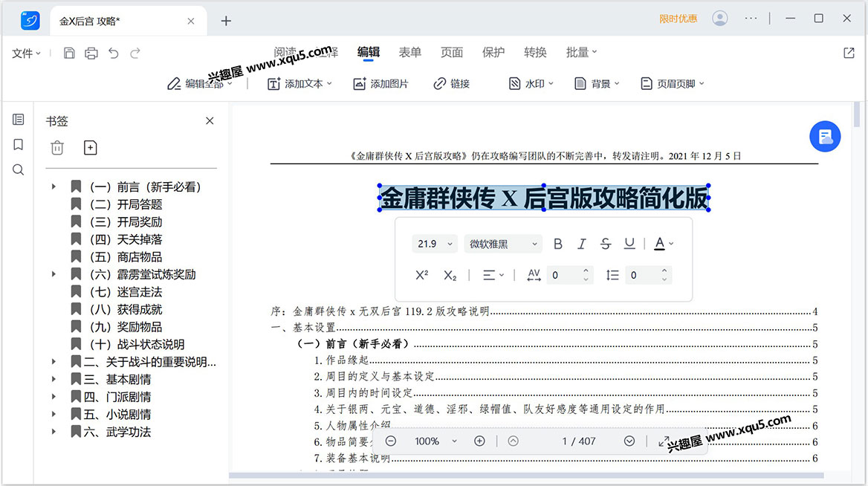868x486 pixels.
Task: Undo the last action
Action: 114,54
